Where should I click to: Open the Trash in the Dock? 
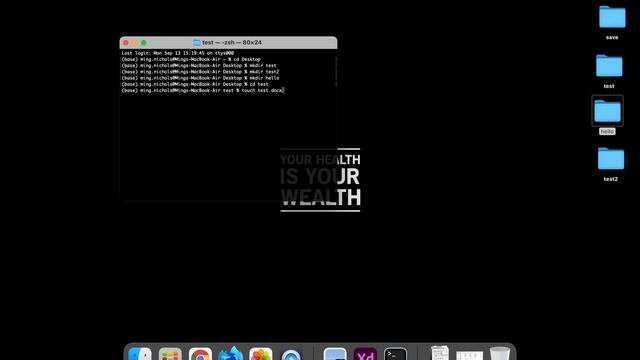point(500,353)
